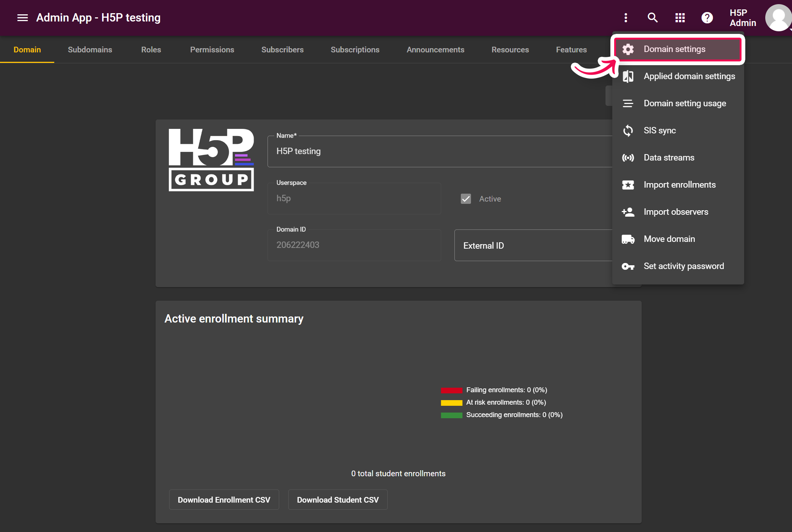
Task: Uncheck the Active checkbox
Action: point(466,199)
